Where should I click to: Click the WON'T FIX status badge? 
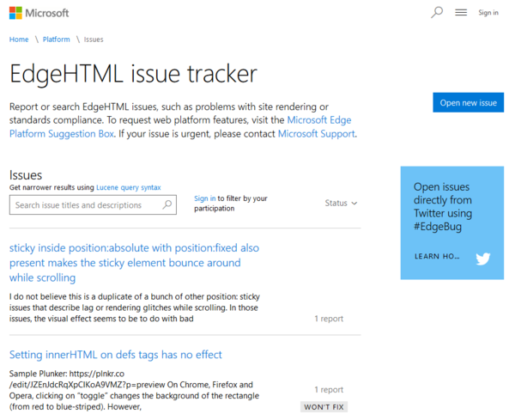[x=324, y=407]
